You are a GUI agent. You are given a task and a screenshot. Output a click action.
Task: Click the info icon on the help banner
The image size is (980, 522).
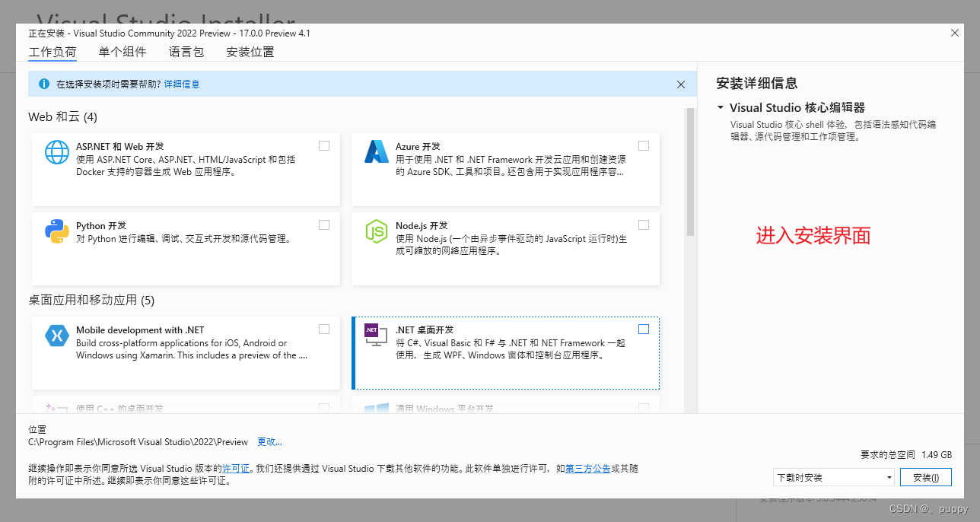43,84
